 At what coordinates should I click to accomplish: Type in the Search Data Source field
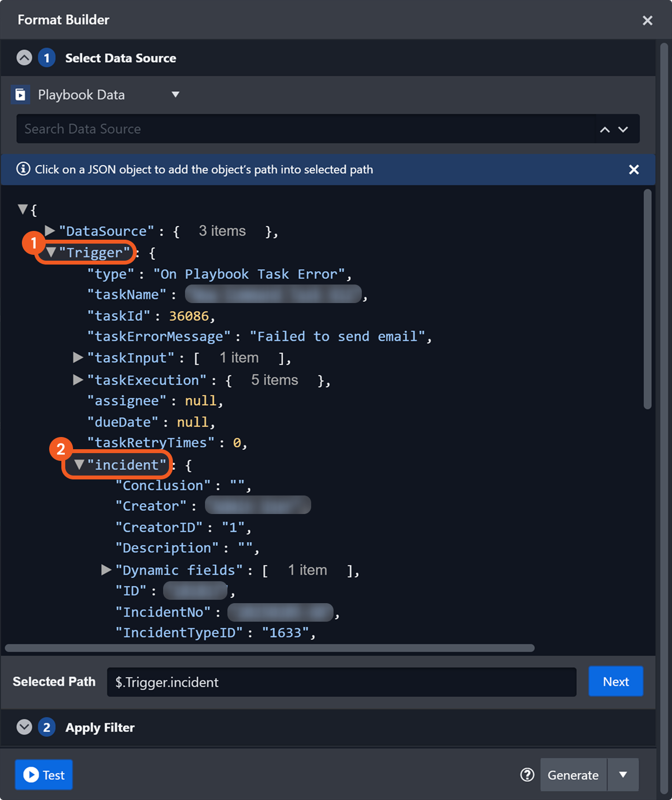pyautogui.click(x=302, y=129)
